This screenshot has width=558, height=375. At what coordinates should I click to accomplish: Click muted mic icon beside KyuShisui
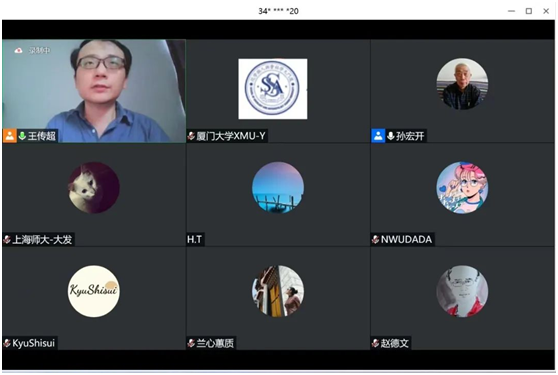7,343
